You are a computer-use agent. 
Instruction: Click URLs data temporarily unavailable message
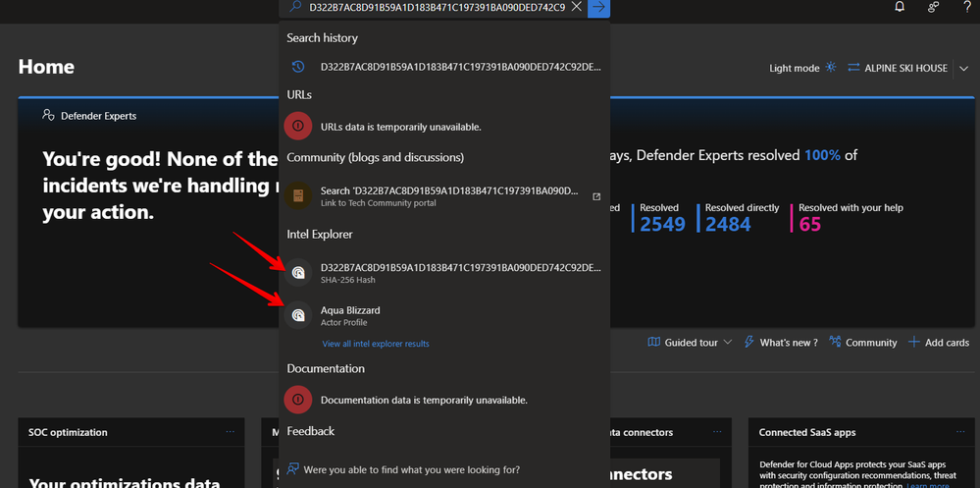coord(400,127)
